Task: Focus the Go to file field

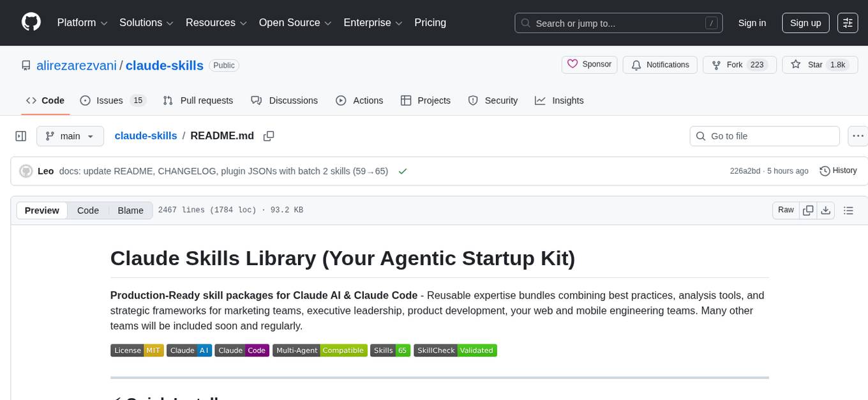Action: (x=765, y=135)
